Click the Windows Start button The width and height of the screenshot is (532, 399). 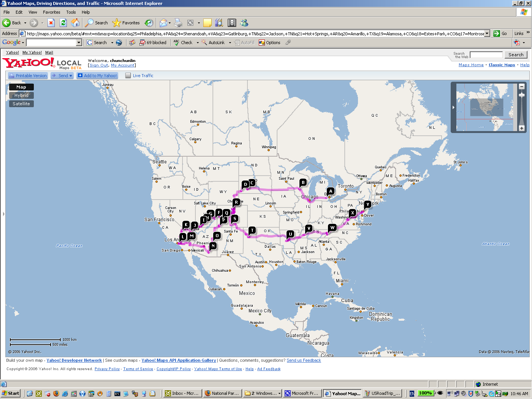(x=11, y=393)
